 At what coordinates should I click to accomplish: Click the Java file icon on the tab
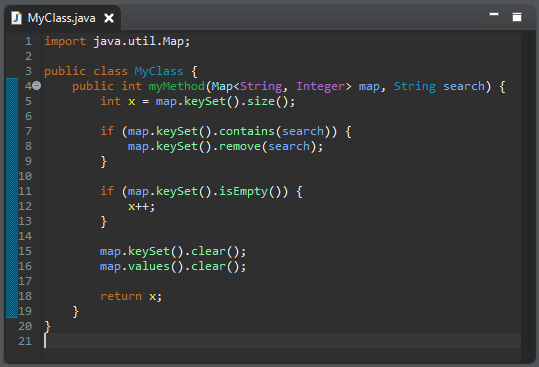coord(16,18)
